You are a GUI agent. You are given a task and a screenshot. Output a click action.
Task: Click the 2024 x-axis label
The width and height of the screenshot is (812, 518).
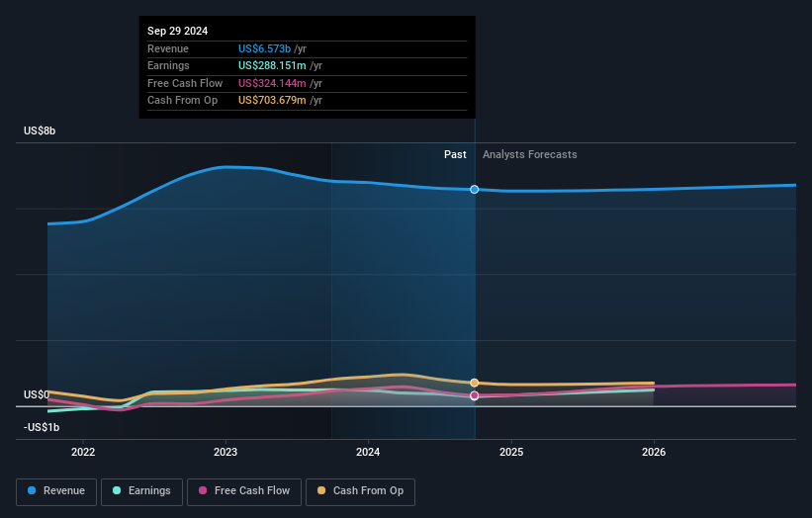tap(368, 452)
